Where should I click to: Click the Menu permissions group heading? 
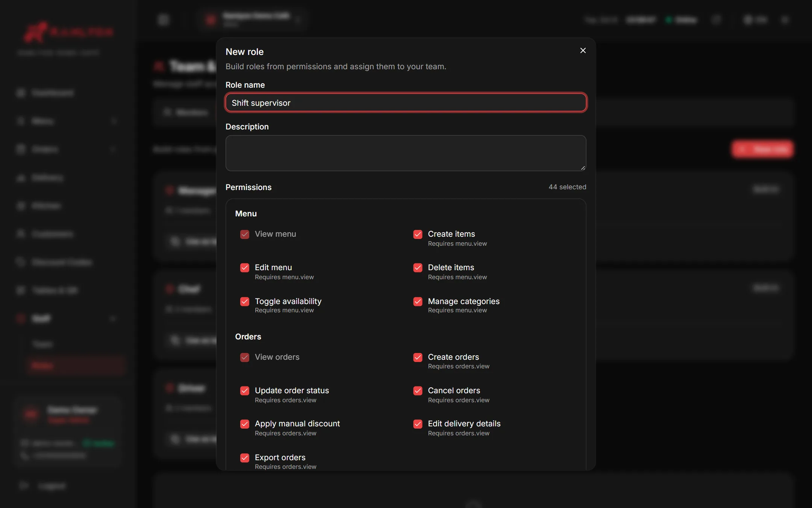point(246,214)
